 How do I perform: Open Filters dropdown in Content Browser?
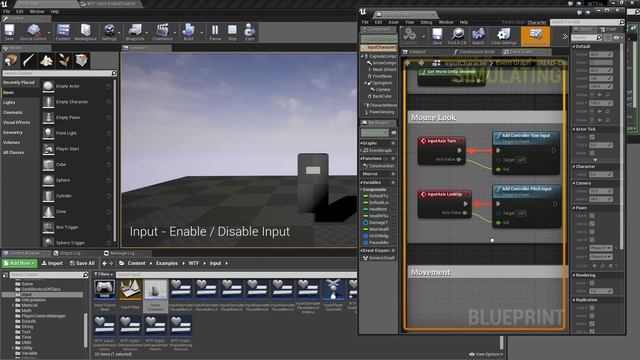pos(104,274)
